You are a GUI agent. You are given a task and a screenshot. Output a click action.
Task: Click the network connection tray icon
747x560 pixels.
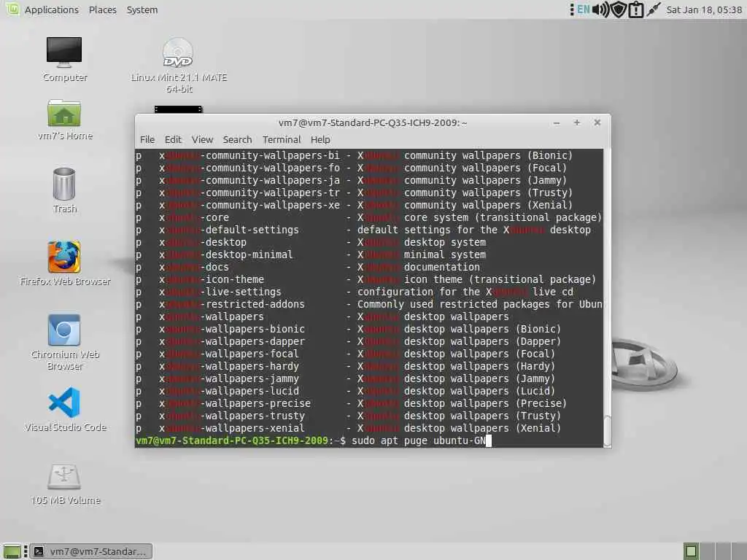[654, 9]
